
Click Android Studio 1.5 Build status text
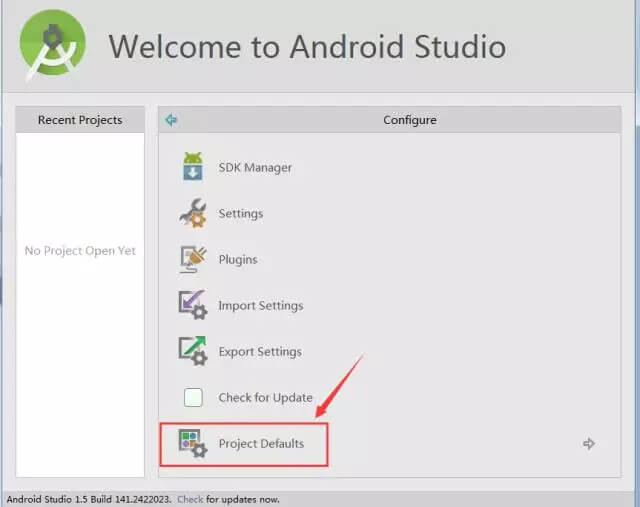pos(89,499)
